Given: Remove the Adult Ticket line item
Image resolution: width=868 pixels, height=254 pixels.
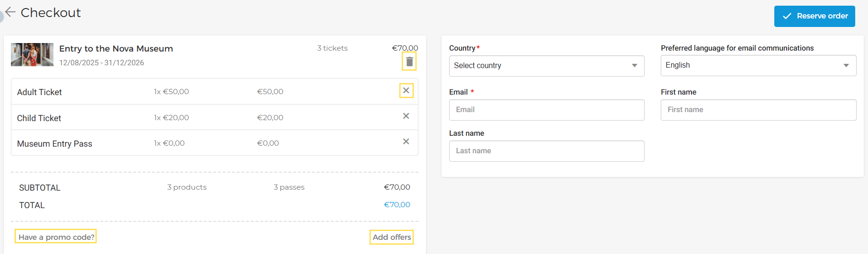Looking at the screenshot, I should coord(406,90).
